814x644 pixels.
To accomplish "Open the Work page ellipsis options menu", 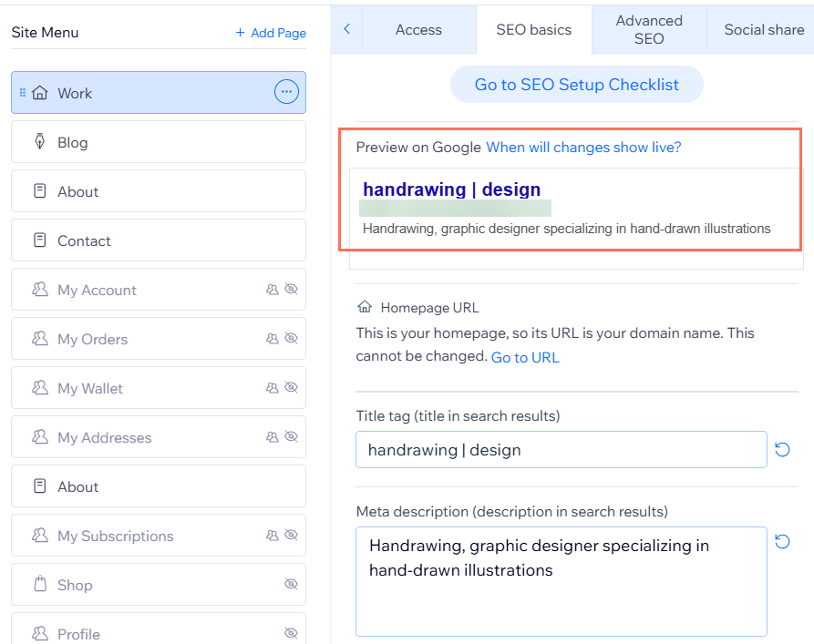I will click(x=286, y=91).
